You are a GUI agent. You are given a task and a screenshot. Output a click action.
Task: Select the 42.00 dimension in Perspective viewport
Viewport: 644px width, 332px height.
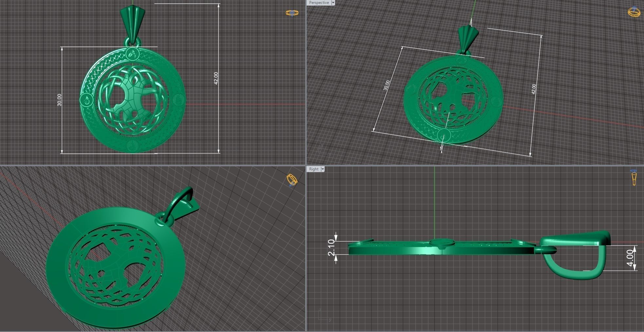[x=534, y=89]
